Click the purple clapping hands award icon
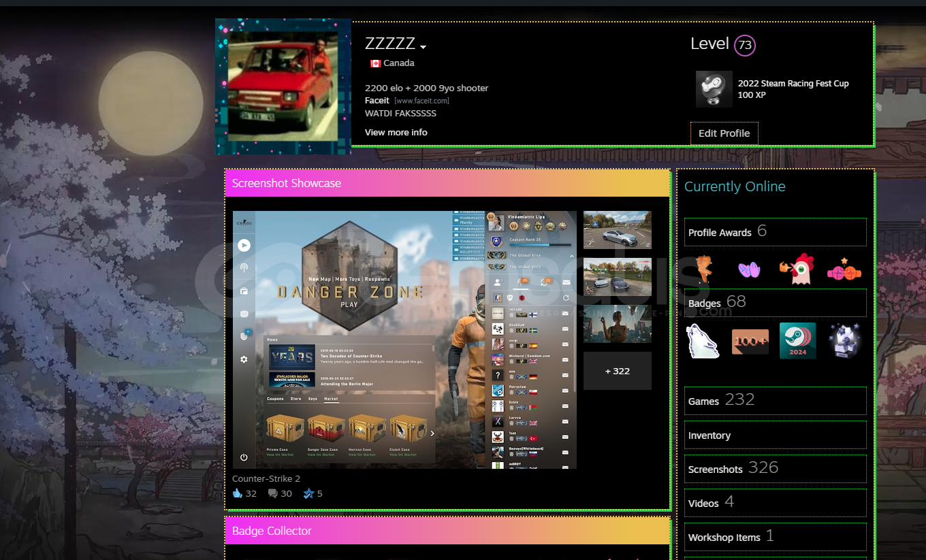This screenshot has height=560, width=926. (x=749, y=270)
